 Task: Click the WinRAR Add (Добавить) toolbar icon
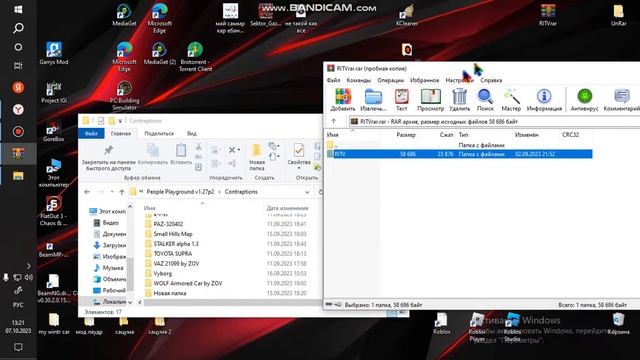[343, 100]
